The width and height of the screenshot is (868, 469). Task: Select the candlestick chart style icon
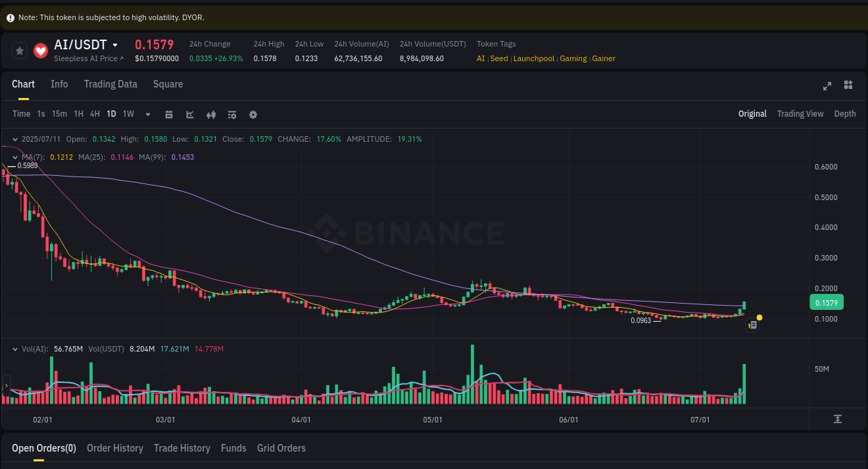(x=211, y=114)
